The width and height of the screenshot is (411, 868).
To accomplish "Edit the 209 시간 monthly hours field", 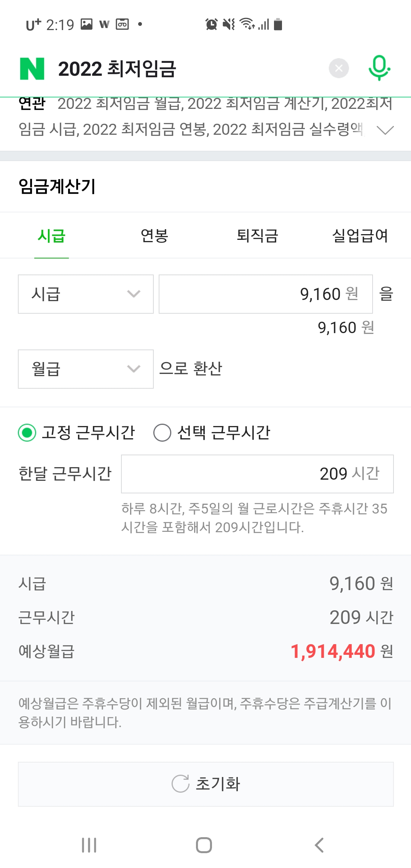I will click(x=257, y=474).
